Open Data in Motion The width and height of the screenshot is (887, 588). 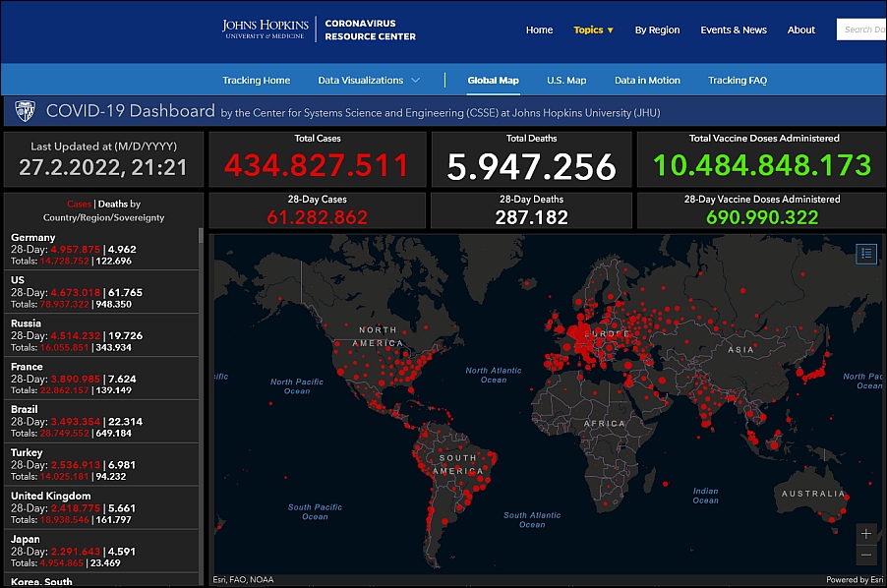[x=647, y=81]
